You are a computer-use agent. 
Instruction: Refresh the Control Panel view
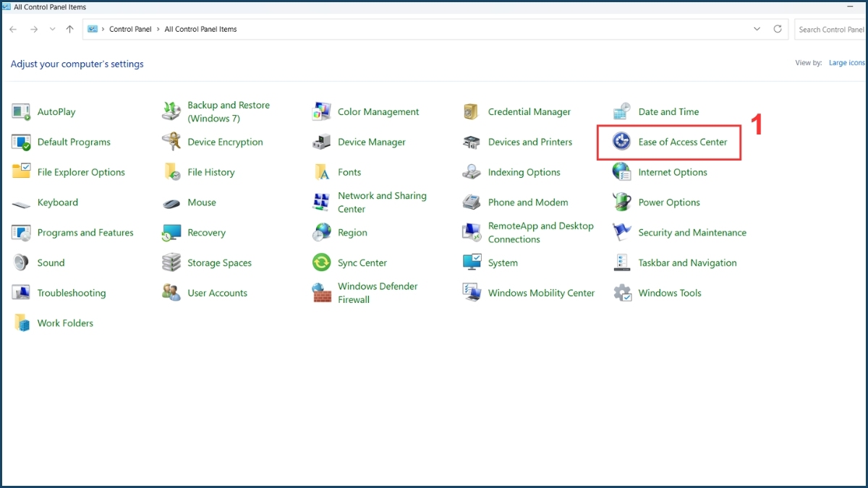click(x=778, y=29)
